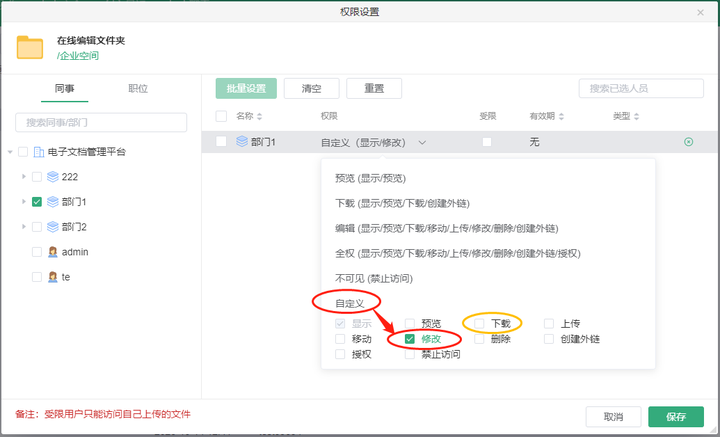Expand the 部门1 department node
The width and height of the screenshot is (720, 437).
(x=24, y=202)
